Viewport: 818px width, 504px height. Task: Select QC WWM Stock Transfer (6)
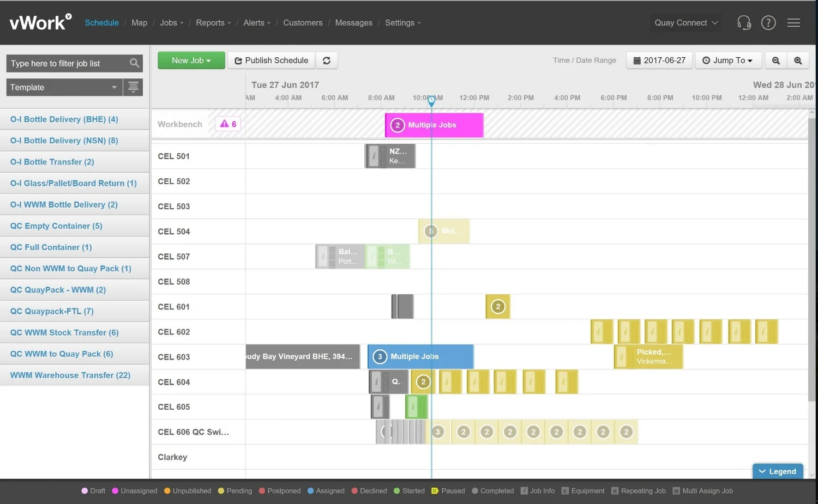point(75,332)
